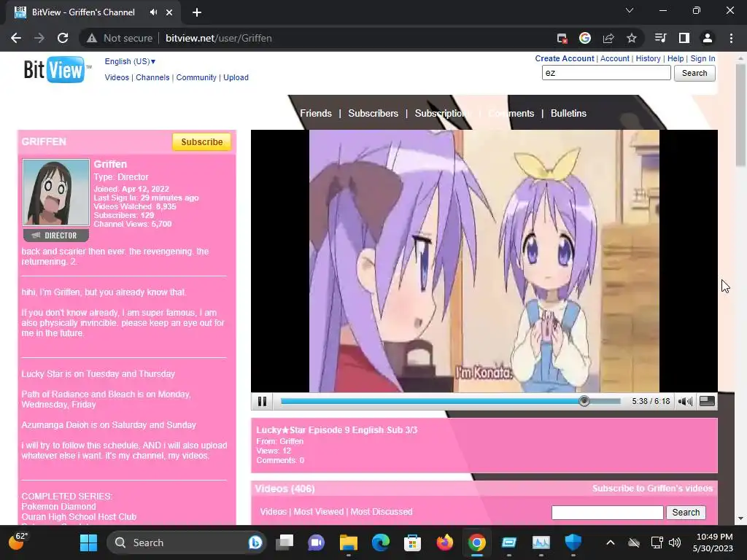Viewport: 747px width, 560px height.
Task: Click the Google extension icon in toolbar
Action: tap(585, 38)
